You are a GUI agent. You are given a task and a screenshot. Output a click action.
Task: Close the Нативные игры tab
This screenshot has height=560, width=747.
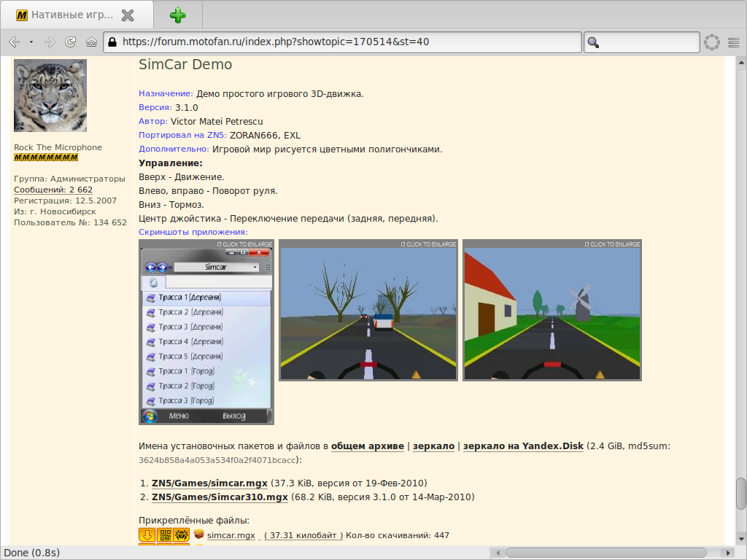128,15
